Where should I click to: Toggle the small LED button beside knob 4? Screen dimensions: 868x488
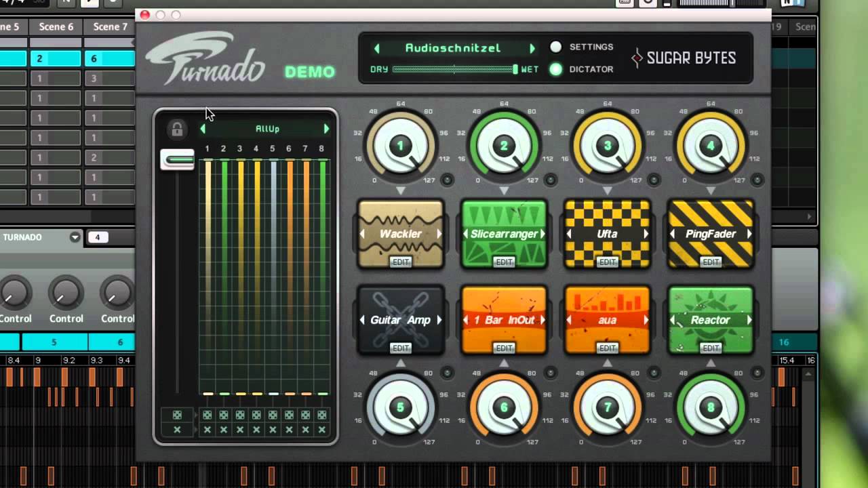[757, 180]
